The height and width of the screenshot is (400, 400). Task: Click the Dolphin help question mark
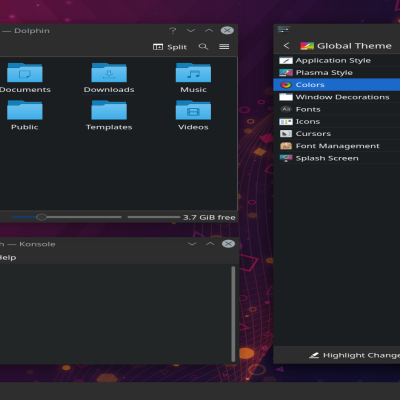172,31
